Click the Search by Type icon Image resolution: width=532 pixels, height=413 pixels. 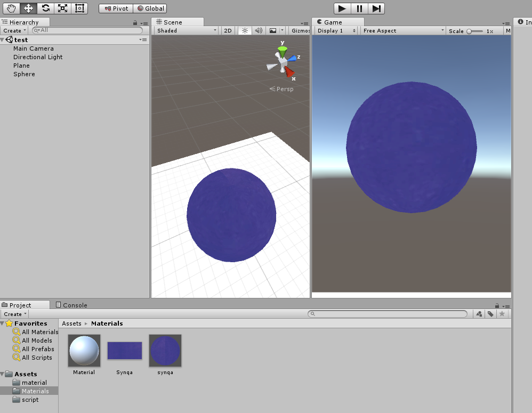click(479, 314)
